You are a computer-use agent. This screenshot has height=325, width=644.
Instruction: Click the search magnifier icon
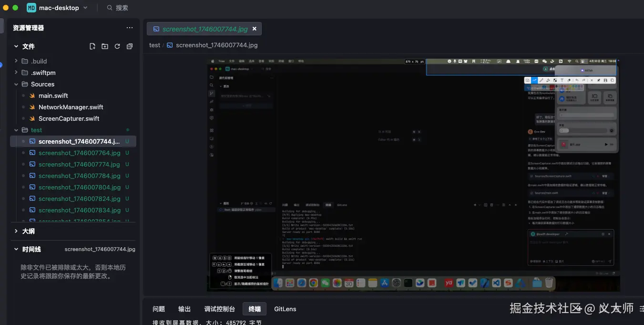tap(110, 8)
